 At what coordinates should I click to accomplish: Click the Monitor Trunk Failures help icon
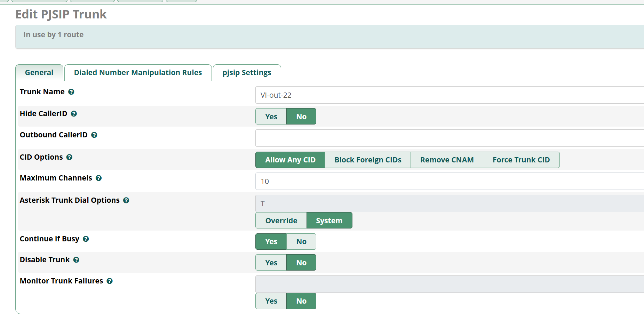(110, 281)
